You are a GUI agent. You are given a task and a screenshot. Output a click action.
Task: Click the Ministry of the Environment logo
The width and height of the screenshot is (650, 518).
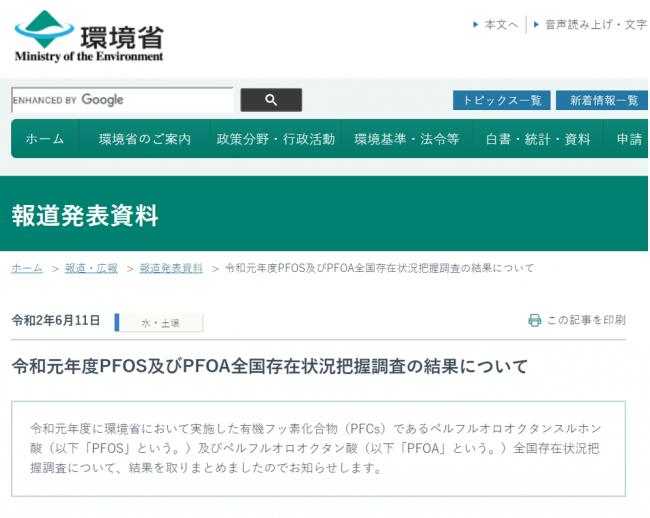pos(88,37)
